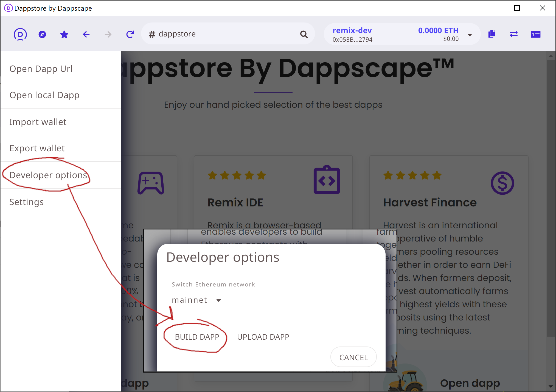Click the Remix IDE card title
The width and height of the screenshot is (556, 392).
235,203
